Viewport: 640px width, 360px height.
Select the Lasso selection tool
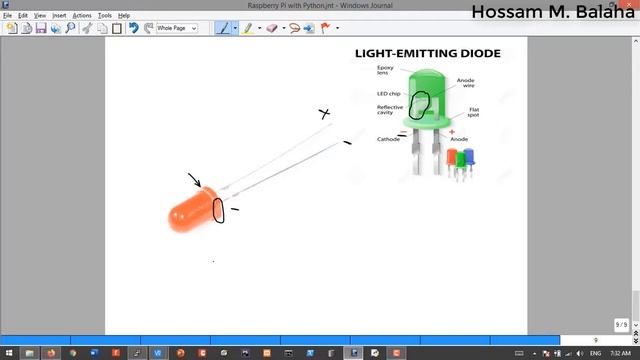click(294, 28)
